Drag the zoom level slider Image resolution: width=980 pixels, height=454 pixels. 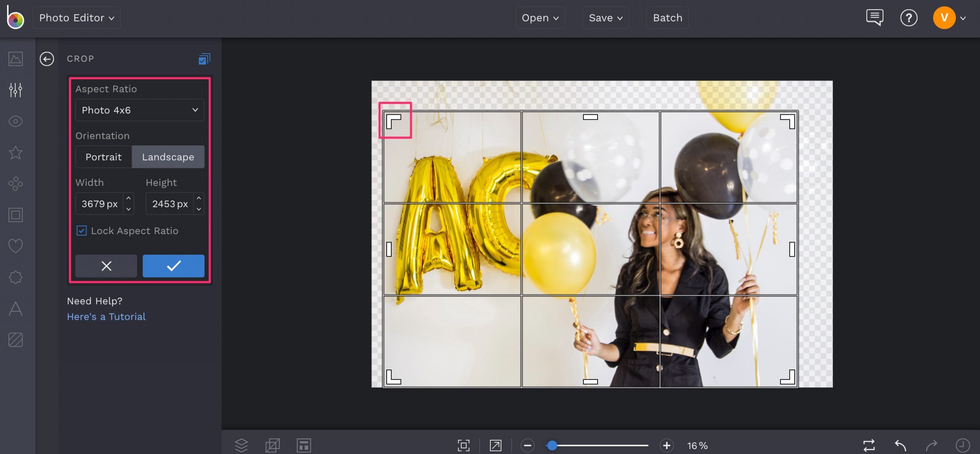pyautogui.click(x=551, y=445)
